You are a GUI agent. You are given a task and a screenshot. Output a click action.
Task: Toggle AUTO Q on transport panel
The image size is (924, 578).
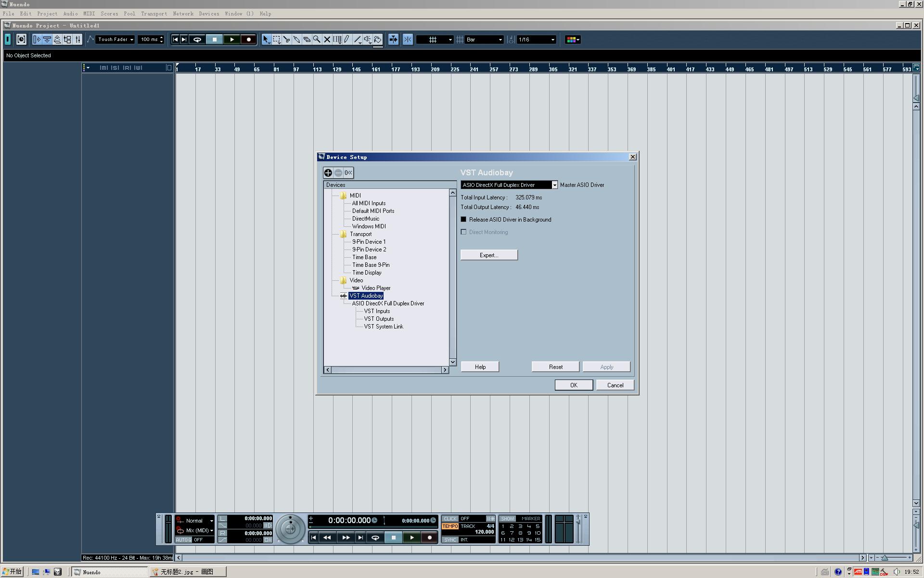(183, 540)
